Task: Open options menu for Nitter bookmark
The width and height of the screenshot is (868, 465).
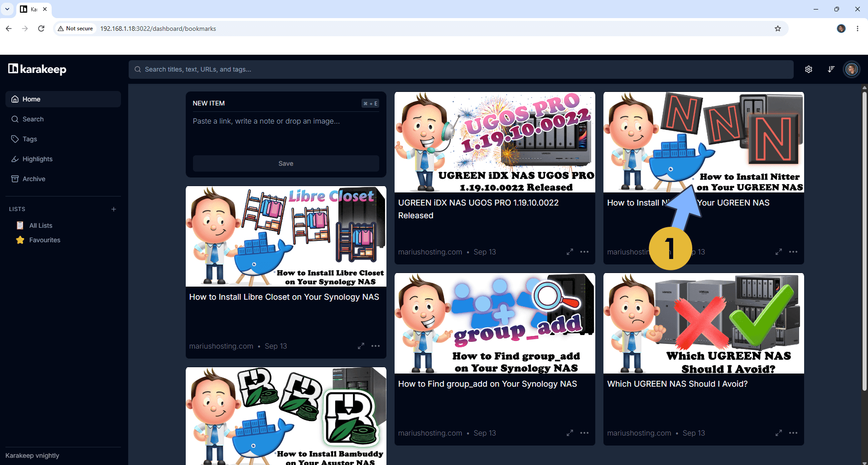Action: click(793, 252)
